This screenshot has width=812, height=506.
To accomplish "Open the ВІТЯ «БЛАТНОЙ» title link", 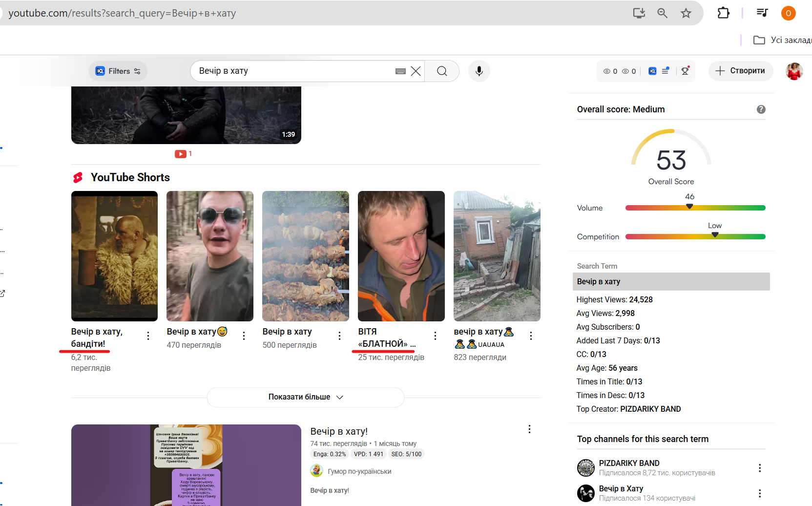I will click(x=387, y=337).
